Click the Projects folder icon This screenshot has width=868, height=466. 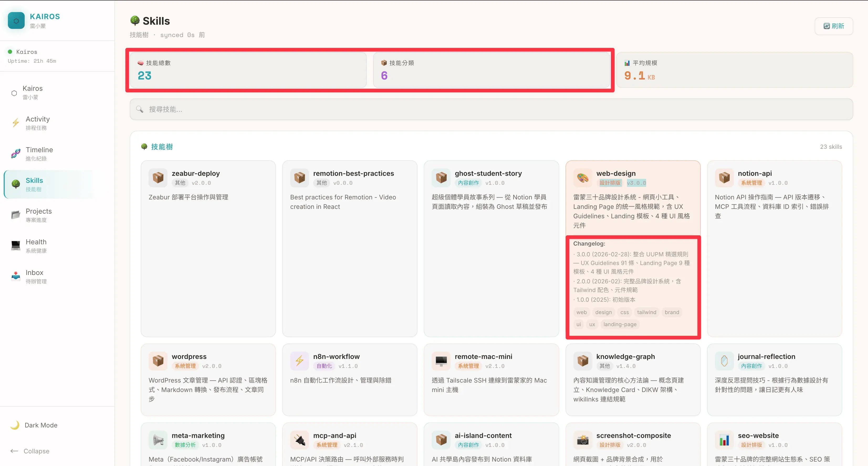[15, 215]
